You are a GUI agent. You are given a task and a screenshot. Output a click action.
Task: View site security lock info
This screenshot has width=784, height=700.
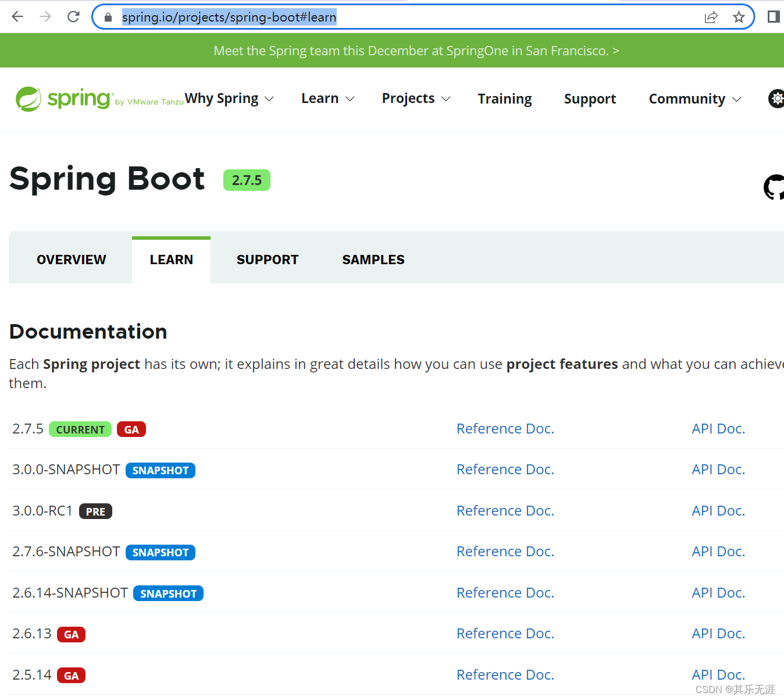point(108,17)
